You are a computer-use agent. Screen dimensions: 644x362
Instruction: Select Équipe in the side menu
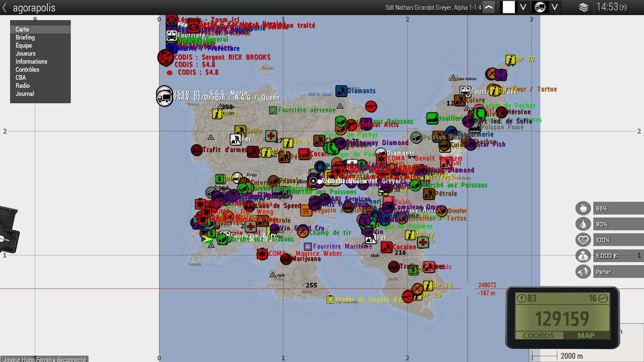40,46
